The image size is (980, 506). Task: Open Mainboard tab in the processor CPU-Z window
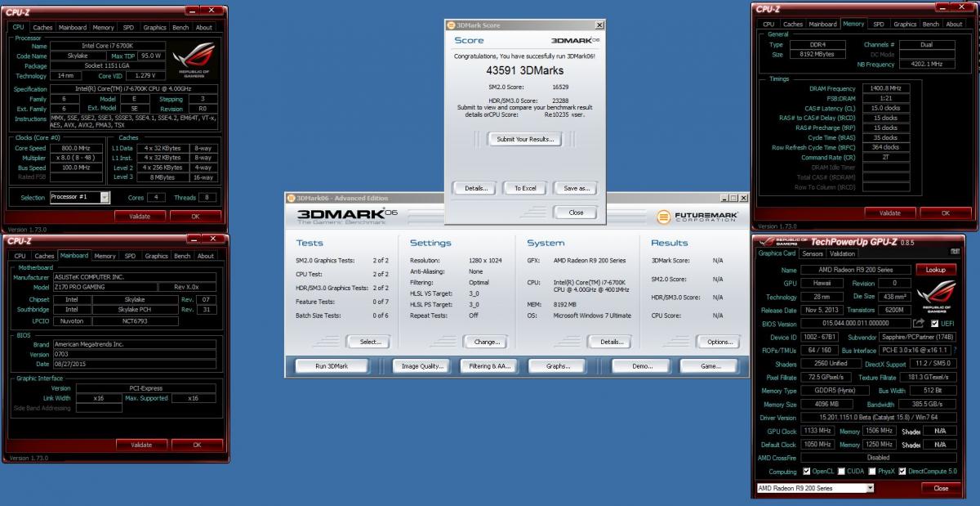point(73,27)
